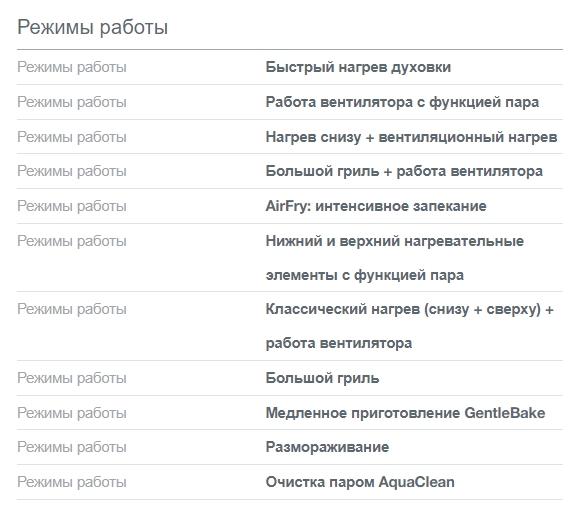This screenshot has height=515, width=563.
Task: Select 'Нагрев снизу + вентиляционный нагрев' row
Action: [x=290, y=137]
